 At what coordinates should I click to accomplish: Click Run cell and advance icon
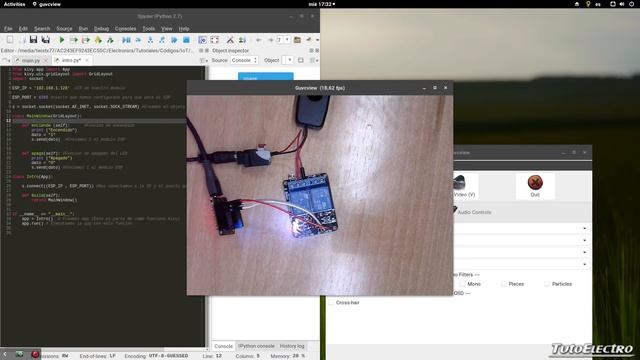point(86,40)
